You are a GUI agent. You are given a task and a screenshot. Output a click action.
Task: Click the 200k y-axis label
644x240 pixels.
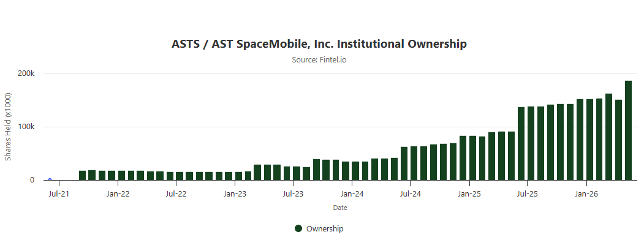point(27,74)
